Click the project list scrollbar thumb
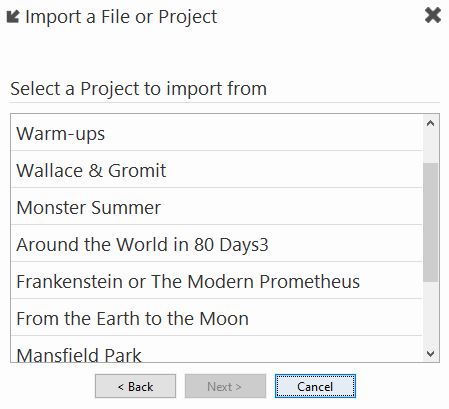Viewport: 449px width, 409px height. [430, 222]
